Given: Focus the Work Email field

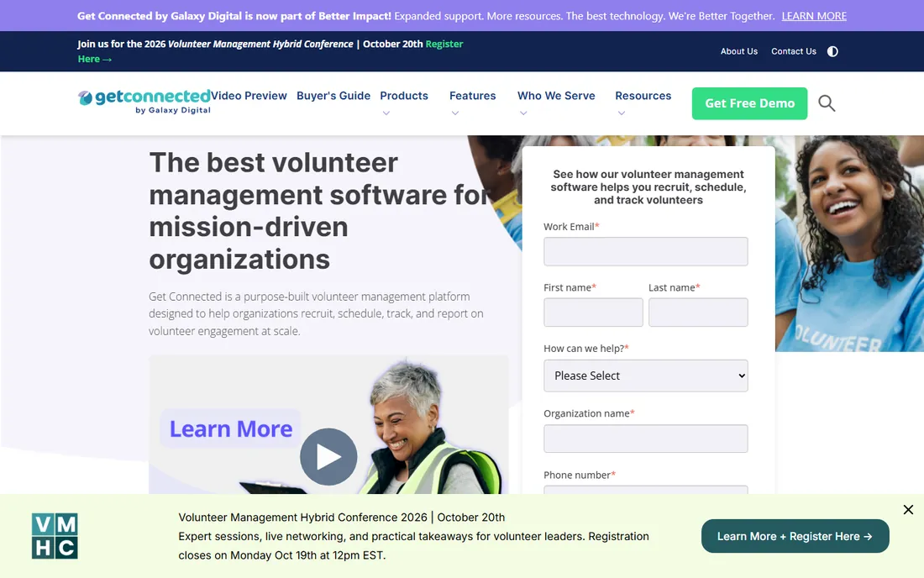Looking at the screenshot, I should (x=646, y=251).
